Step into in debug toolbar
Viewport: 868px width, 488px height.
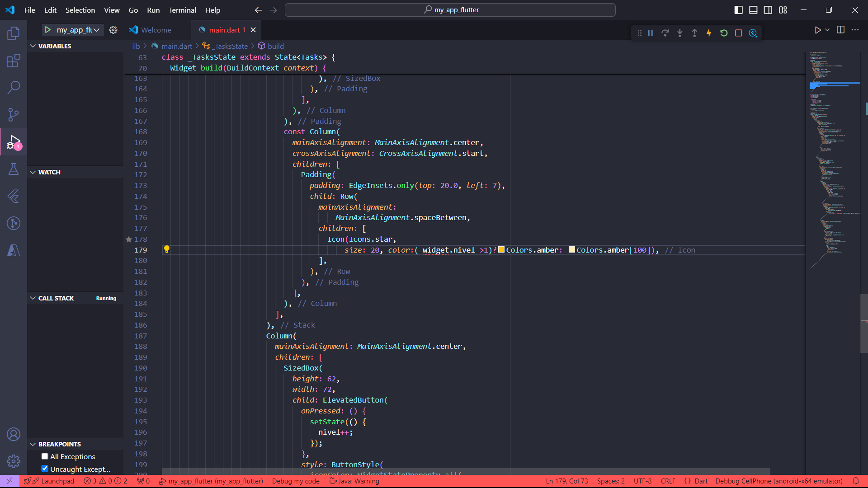tap(680, 33)
